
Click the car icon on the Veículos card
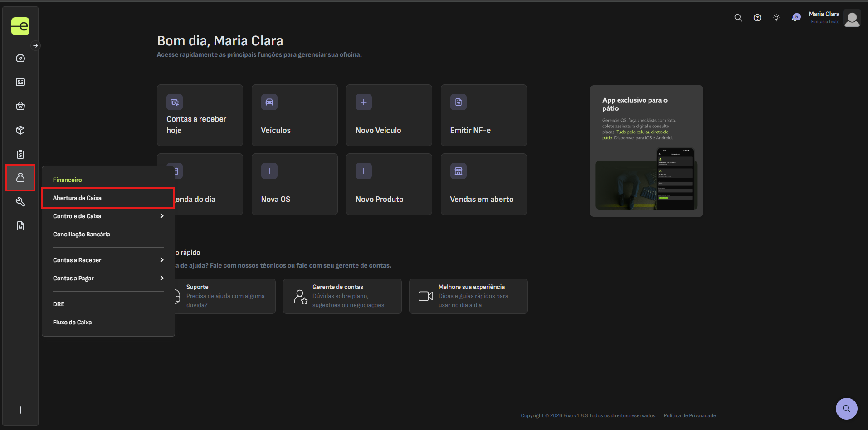[269, 102]
